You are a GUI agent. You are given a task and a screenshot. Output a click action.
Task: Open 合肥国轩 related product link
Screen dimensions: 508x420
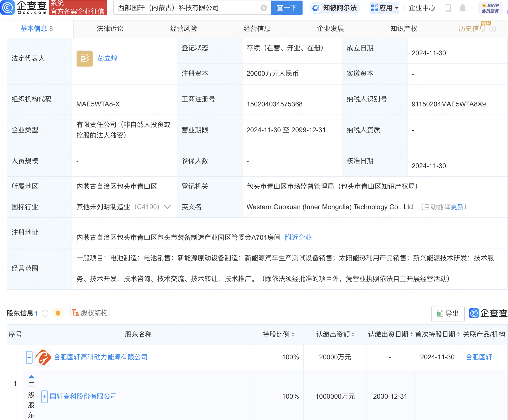click(479, 357)
